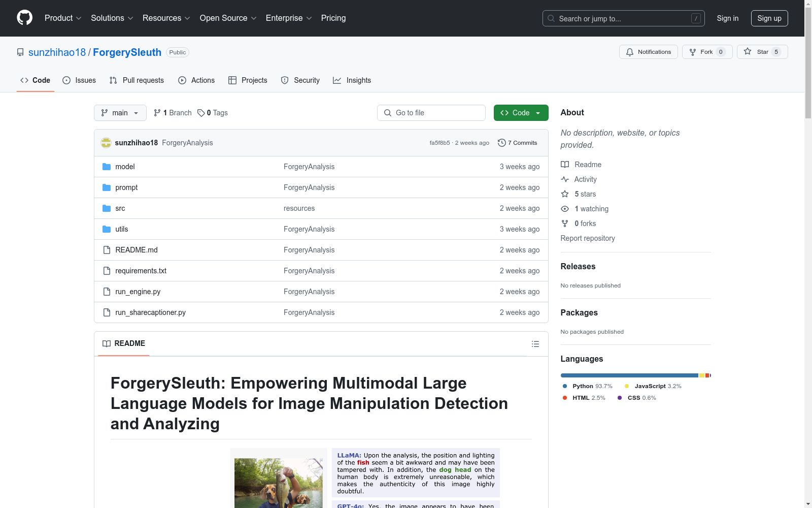Open the requirements.txt file

(x=141, y=271)
